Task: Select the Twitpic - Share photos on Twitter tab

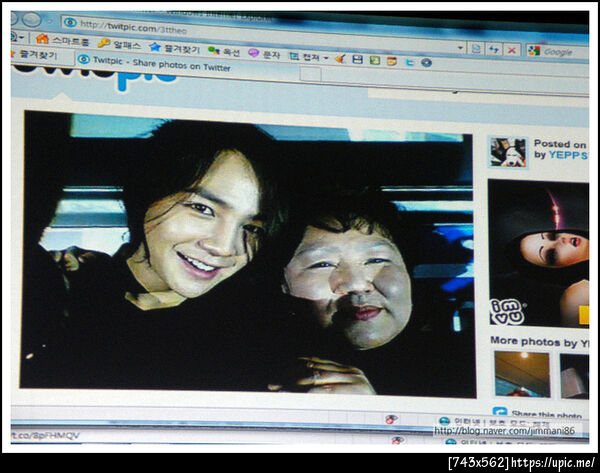Action: point(187,64)
